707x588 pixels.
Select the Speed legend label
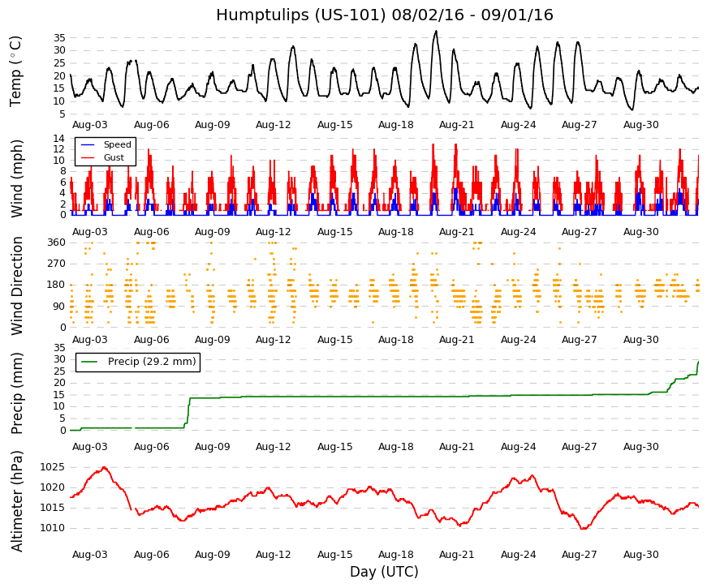coord(117,144)
